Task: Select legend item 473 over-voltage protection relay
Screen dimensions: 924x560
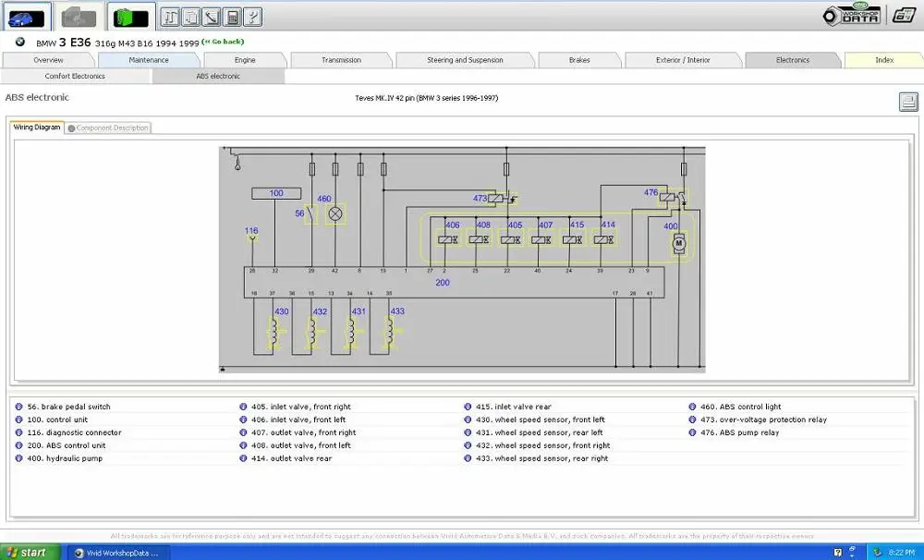Action: click(x=763, y=420)
